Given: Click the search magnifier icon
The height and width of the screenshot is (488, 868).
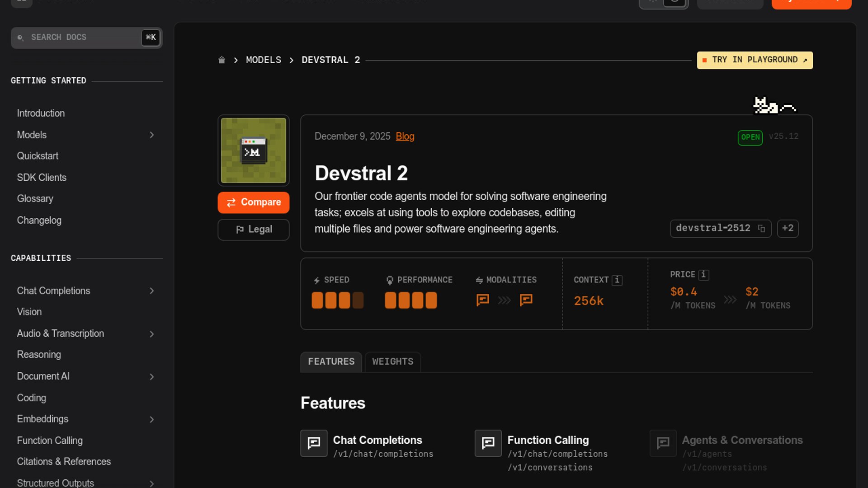Looking at the screenshot, I should tap(20, 38).
